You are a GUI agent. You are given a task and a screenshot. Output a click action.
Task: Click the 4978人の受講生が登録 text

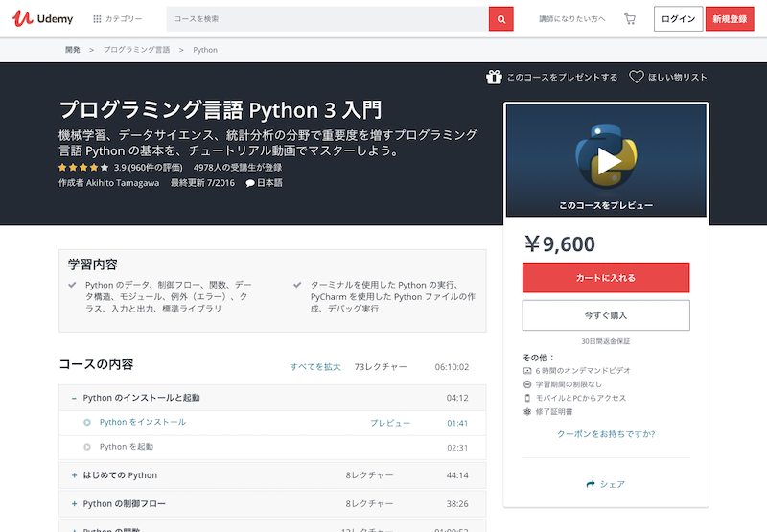(238, 168)
